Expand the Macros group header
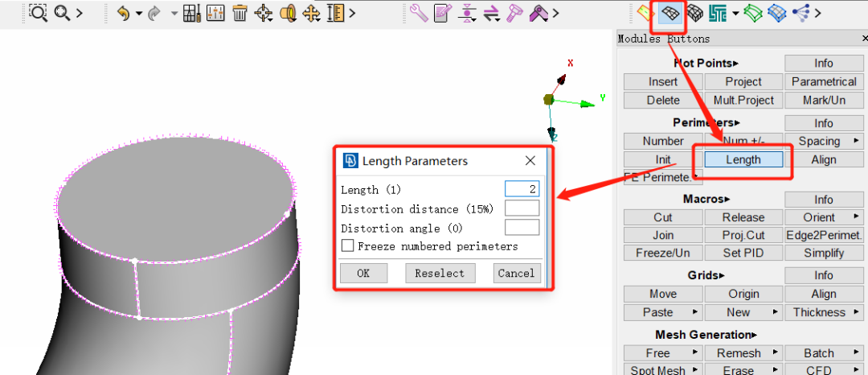Screen dimensions: 868x375 [706, 198]
